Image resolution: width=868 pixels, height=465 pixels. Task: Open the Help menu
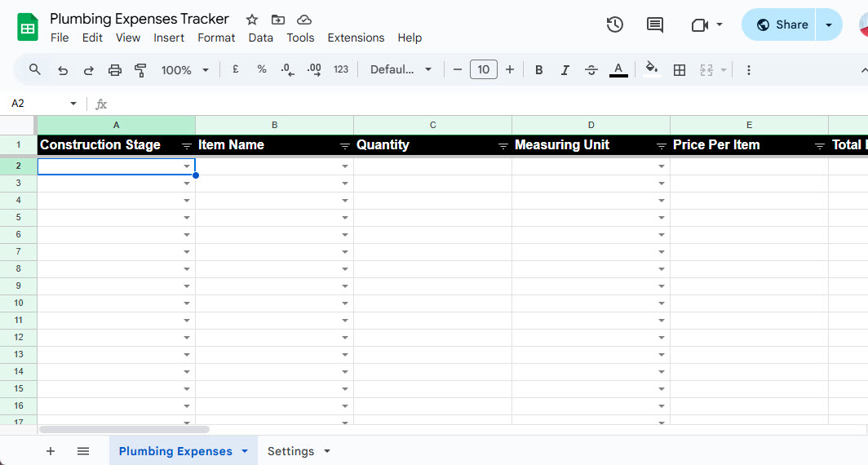click(410, 38)
